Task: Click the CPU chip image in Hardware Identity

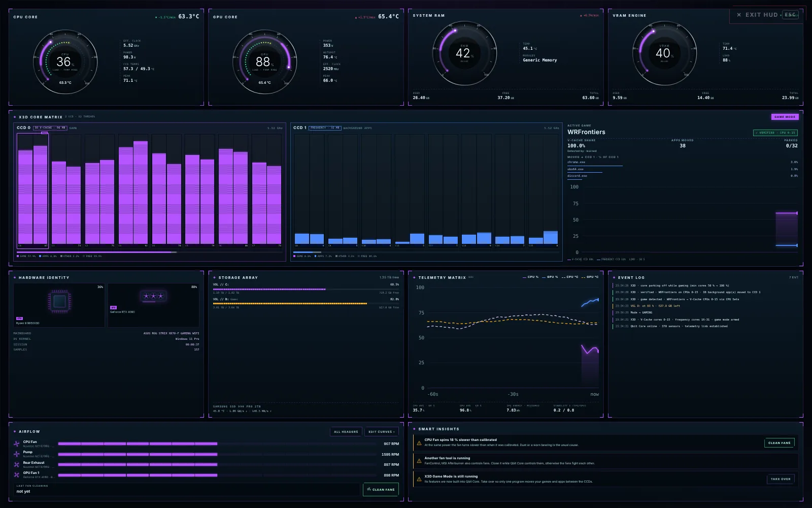Action: [x=59, y=301]
